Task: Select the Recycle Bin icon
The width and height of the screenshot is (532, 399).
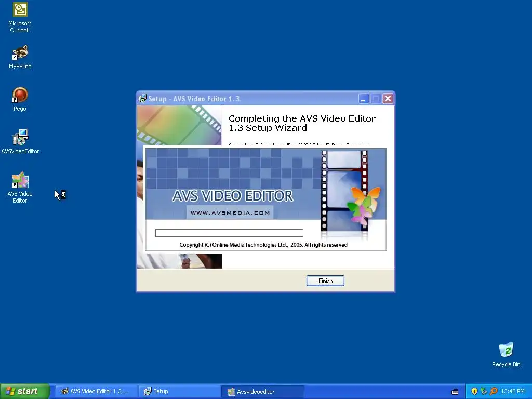Action: tap(506, 355)
